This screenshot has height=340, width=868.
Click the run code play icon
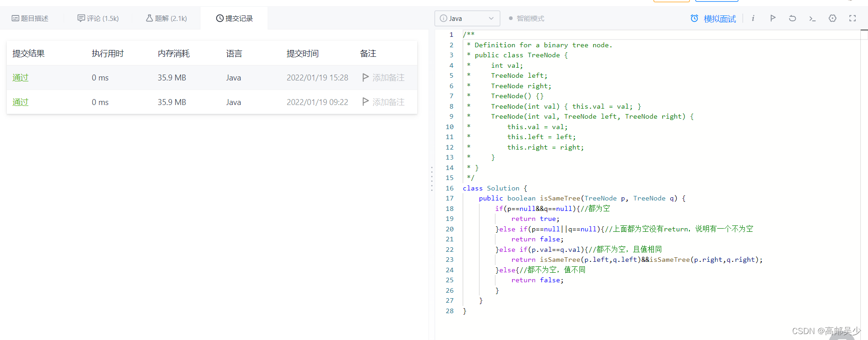[773, 18]
